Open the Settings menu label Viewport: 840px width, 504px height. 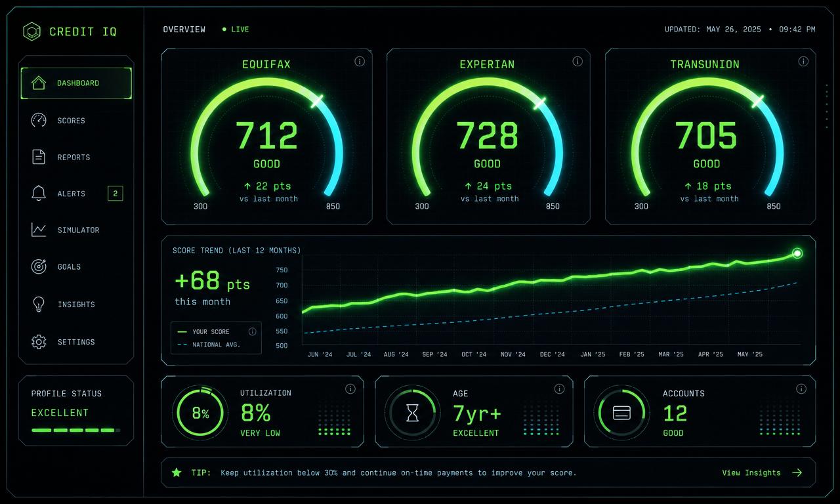coord(76,342)
